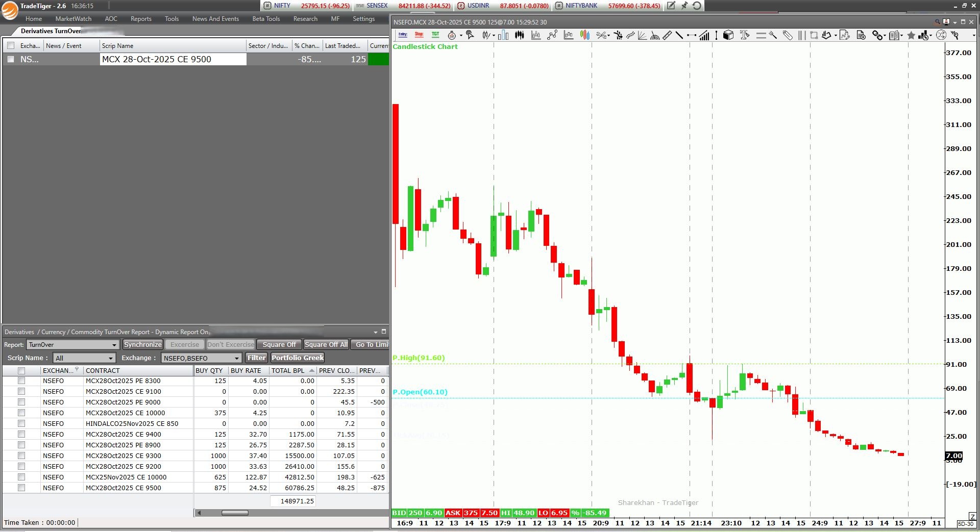Click the horizontal scrollbar thumb under turnover table
Viewport: 980px width, 532px height.
click(x=235, y=513)
